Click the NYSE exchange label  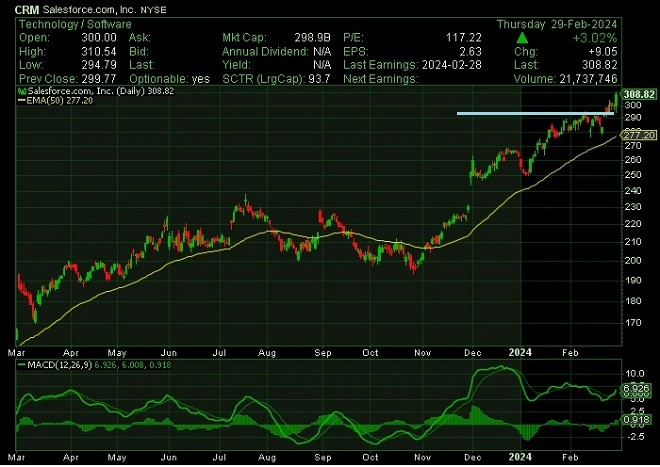[153, 10]
